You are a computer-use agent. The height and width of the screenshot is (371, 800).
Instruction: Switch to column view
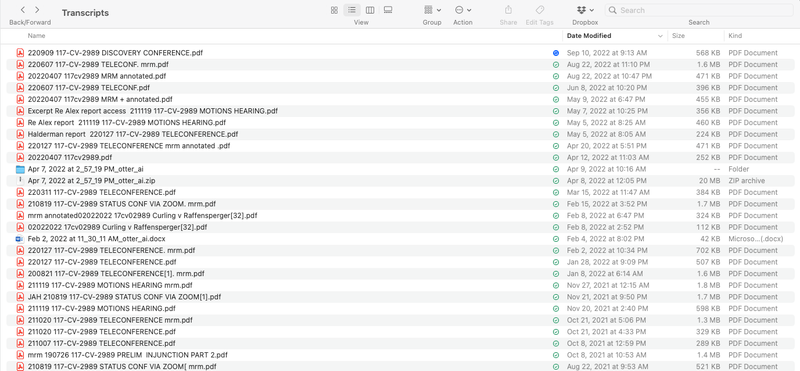[370, 10]
